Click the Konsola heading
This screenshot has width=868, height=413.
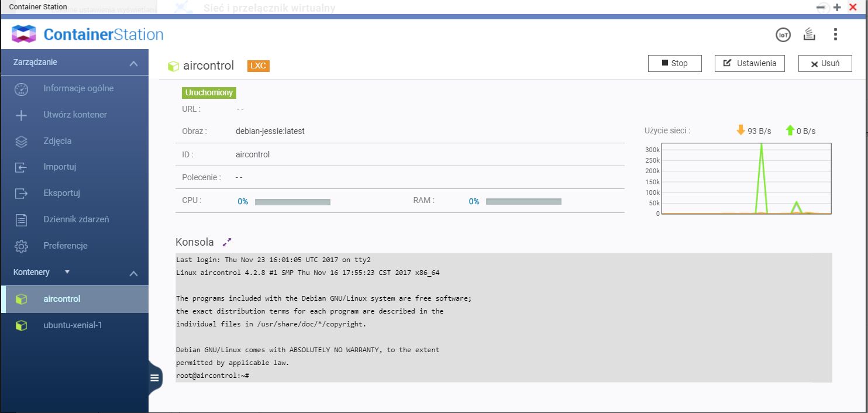coord(195,242)
